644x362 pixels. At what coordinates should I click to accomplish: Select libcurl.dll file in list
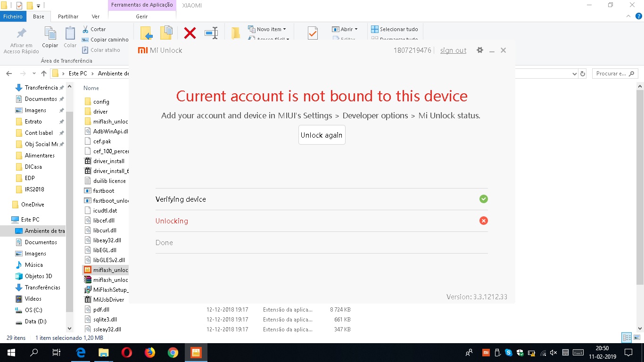tap(105, 230)
